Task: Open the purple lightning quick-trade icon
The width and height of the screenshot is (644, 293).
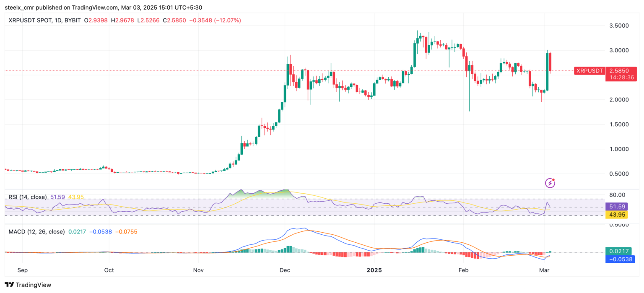Action: point(550,183)
